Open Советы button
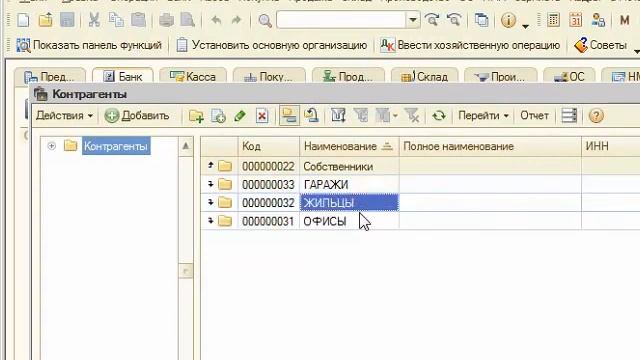Screen dimensions: 640x360 (600, 45)
